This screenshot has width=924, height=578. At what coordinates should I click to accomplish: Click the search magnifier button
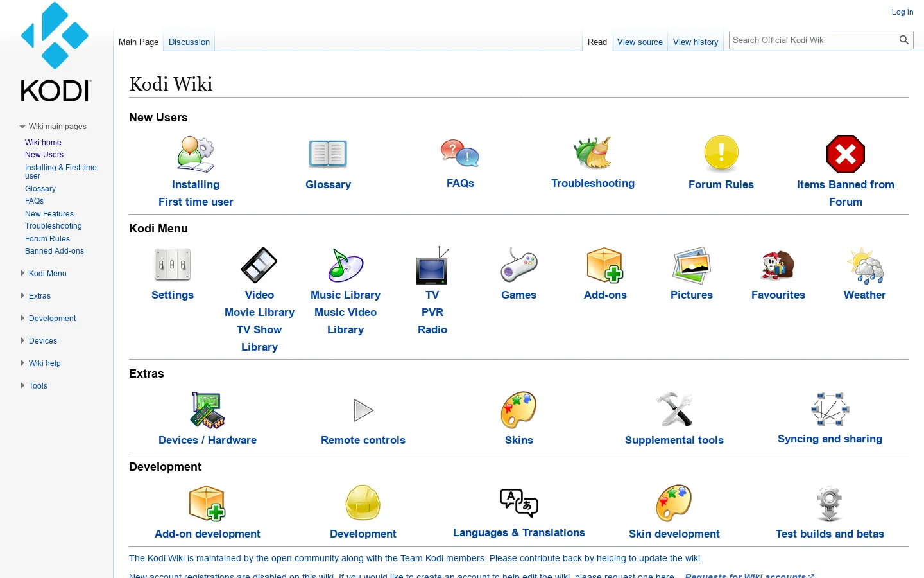[x=904, y=40]
